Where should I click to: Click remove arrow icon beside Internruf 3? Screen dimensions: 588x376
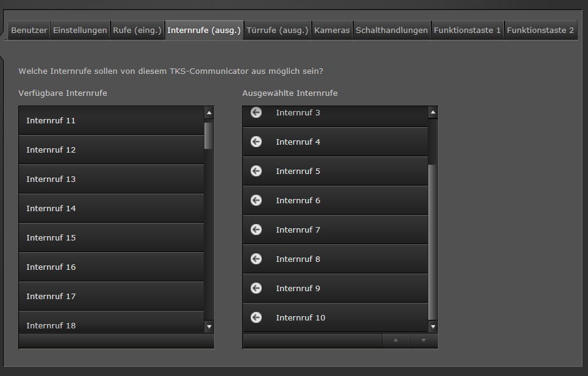256,113
